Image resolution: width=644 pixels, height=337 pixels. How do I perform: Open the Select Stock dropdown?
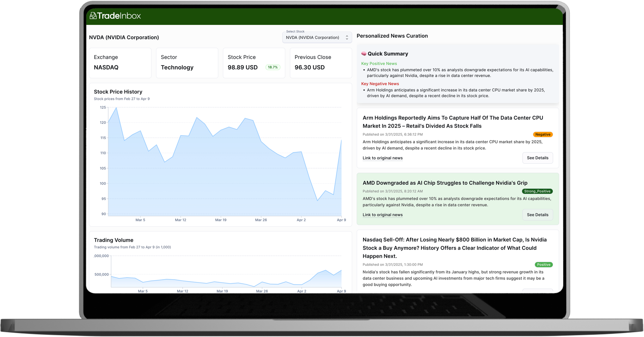[317, 37]
